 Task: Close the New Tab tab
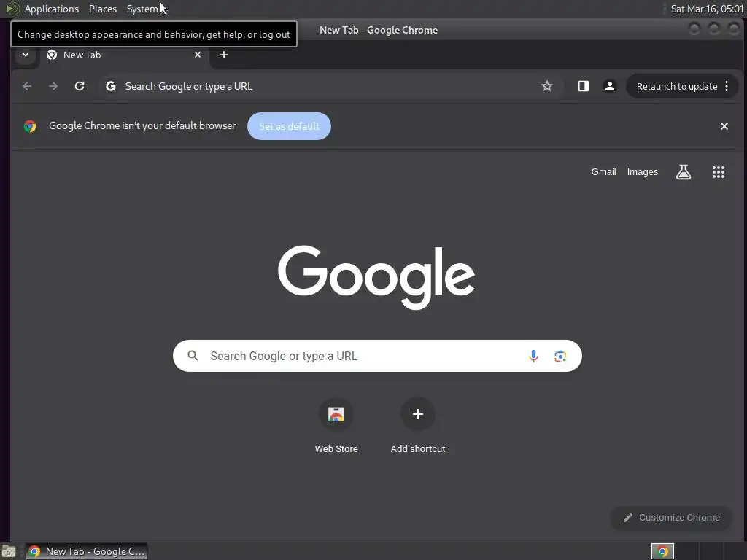(x=198, y=55)
